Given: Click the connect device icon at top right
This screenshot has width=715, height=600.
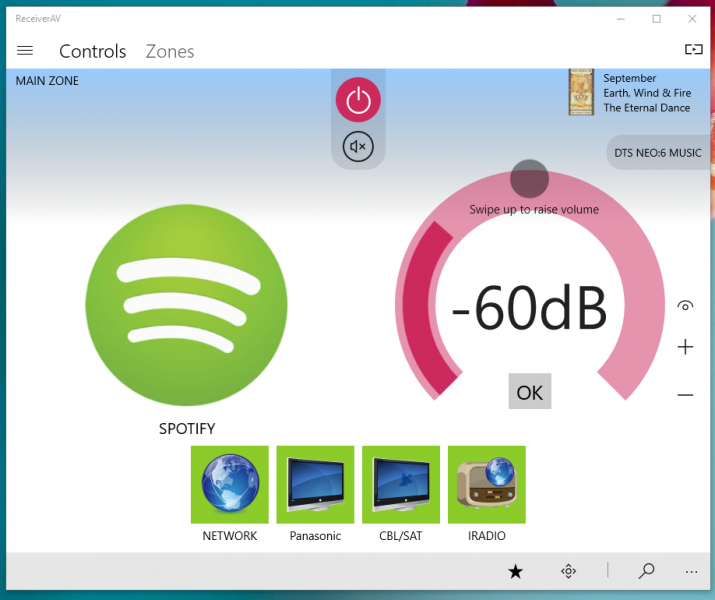Looking at the screenshot, I should pyautogui.click(x=693, y=50).
